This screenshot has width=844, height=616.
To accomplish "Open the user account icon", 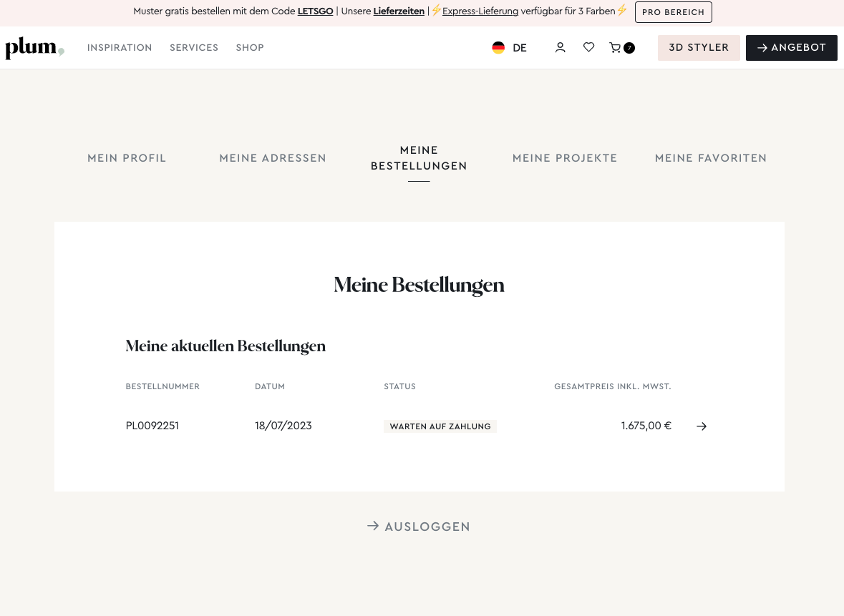I will 560,47.
